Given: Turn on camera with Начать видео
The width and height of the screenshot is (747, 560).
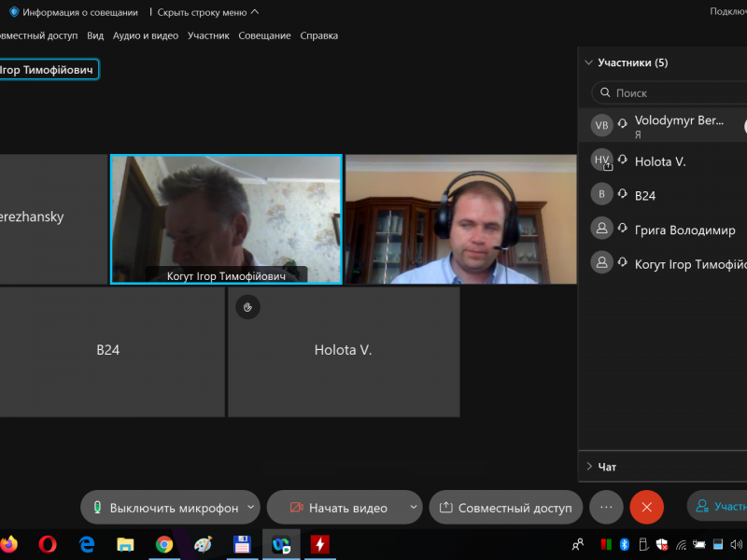Looking at the screenshot, I should point(337,508).
